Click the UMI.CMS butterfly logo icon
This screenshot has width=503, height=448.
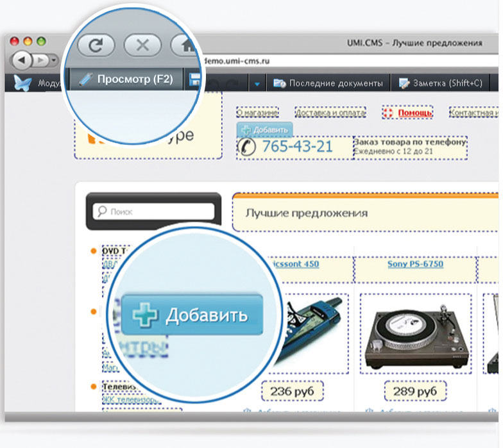click(23, 83)
